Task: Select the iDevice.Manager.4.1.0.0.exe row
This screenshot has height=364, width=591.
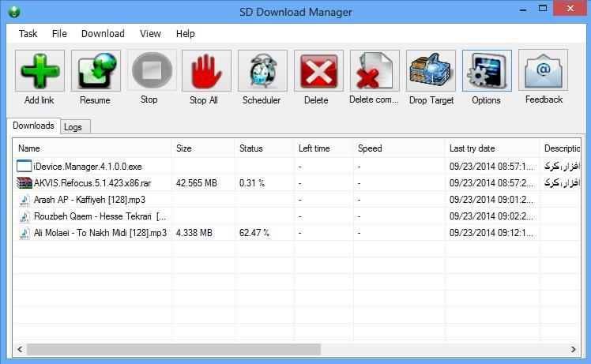Action: click(296, 166)
